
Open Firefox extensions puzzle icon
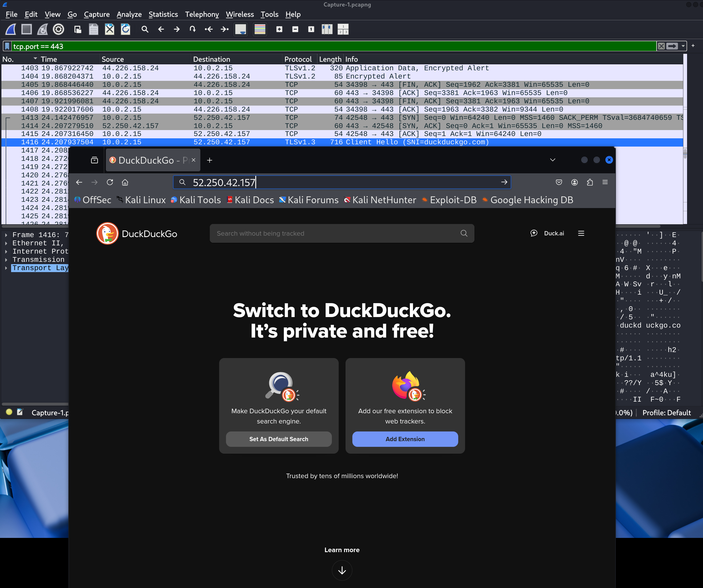[x=590, y=182]
